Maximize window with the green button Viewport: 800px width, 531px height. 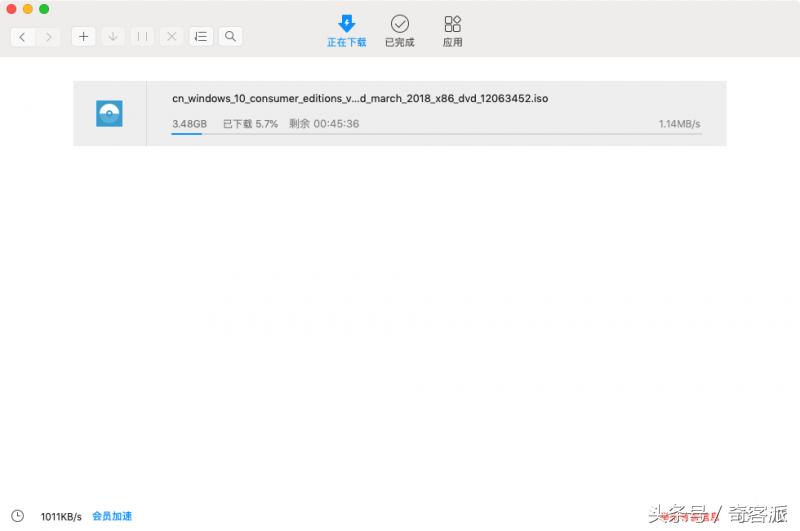tap(44, 9)
